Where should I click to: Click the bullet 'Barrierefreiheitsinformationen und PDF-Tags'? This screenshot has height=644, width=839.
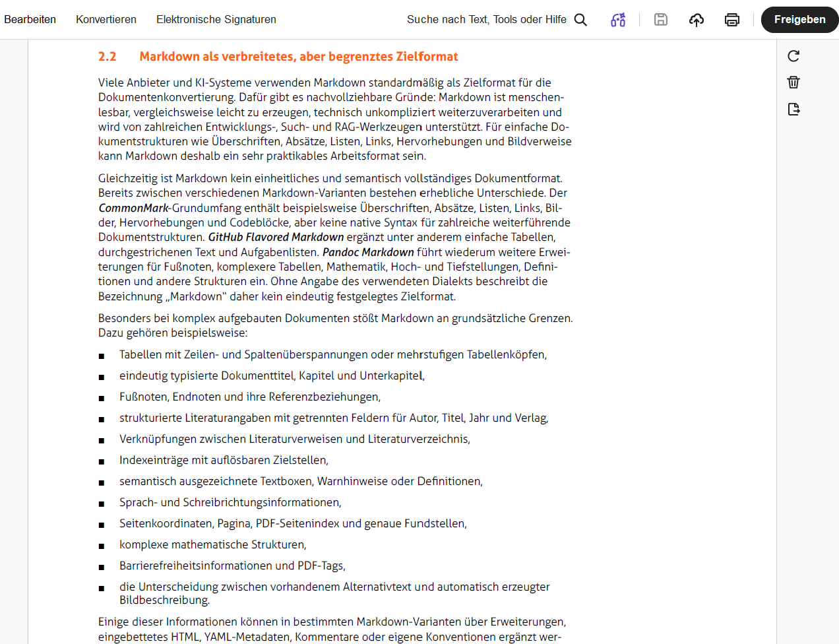(x=232, y=565)
